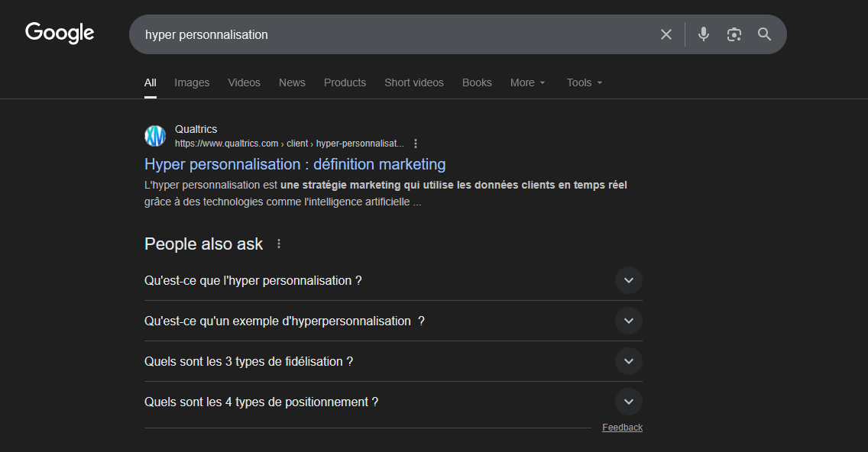868x452 pixels.
Task: Open "Hyper personnalisation : définition marketing" result
Action: [295, 164]
